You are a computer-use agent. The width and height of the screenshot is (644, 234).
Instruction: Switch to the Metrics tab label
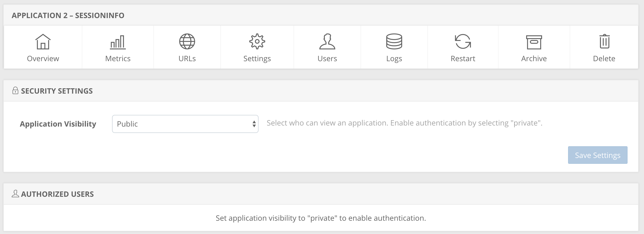[118, 59]
